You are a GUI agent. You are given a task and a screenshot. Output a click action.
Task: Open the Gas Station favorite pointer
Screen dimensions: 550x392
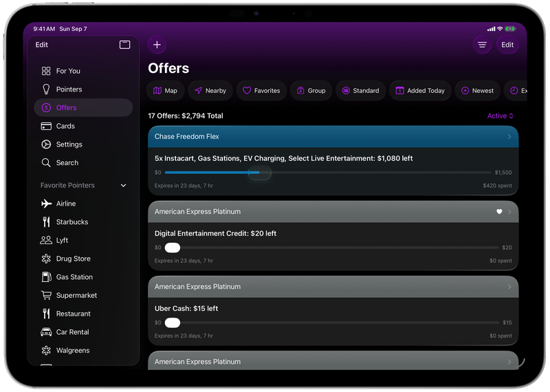pos(83,277)
